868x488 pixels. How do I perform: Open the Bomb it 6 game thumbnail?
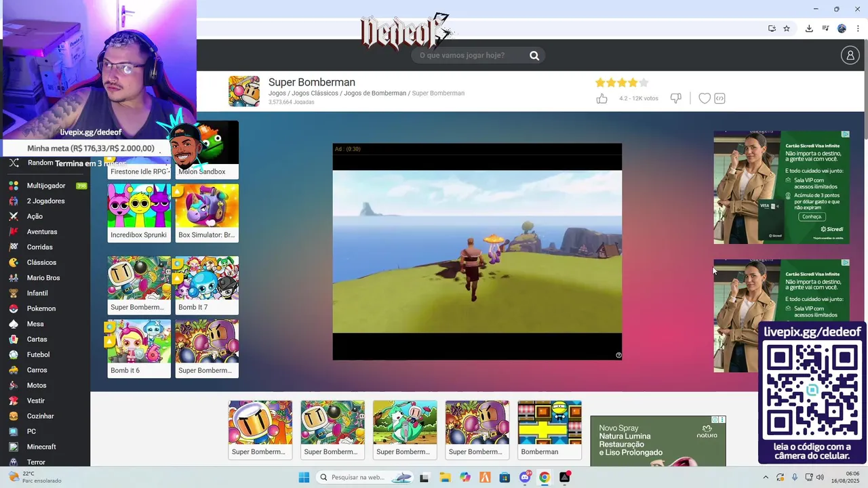(x=139, y=348)
